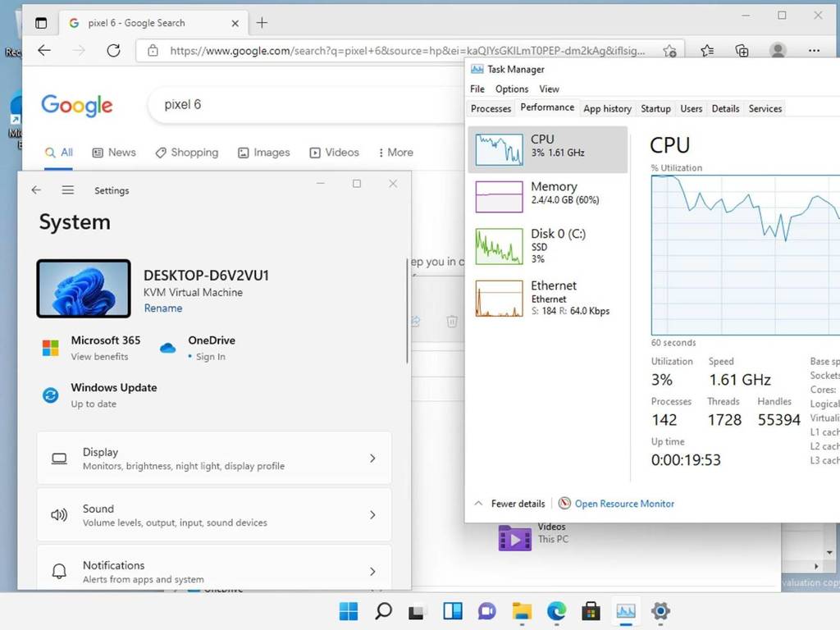Open Sound settings row
This screenshot has height=630, width=840.
pyautogui.click(x=214, y=515)
